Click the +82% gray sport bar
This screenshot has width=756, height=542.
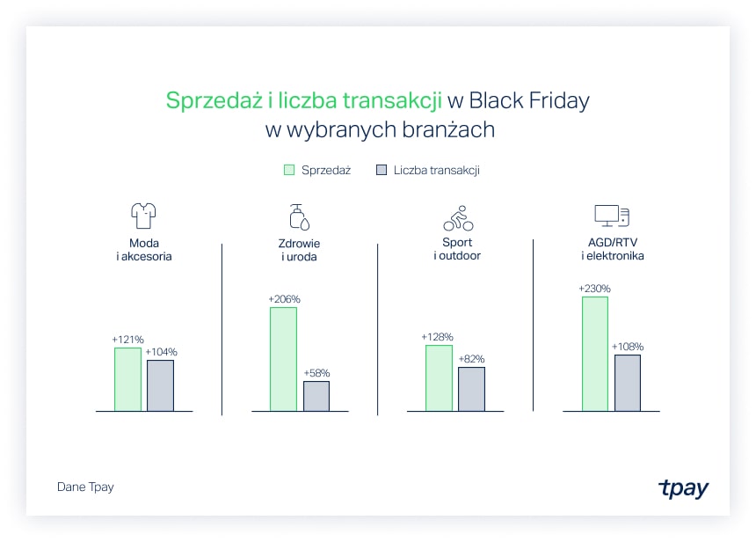coord(471,389)
